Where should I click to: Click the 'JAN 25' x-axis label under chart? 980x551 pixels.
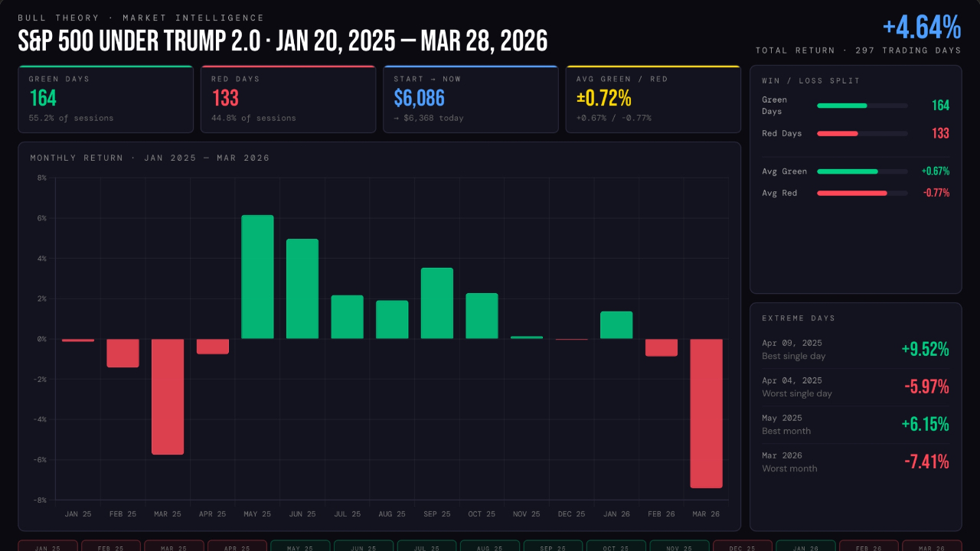(78, 514)
